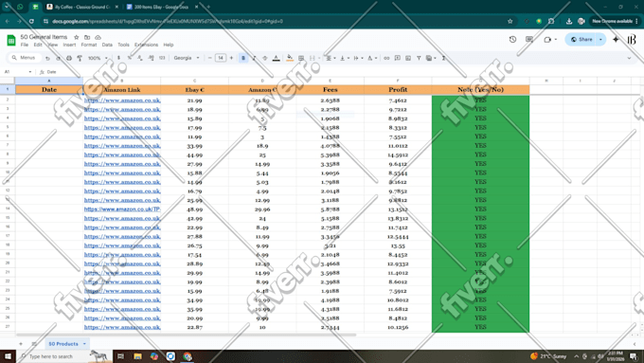
Task: Open text rotation dropdown
Action: [371, 58]
